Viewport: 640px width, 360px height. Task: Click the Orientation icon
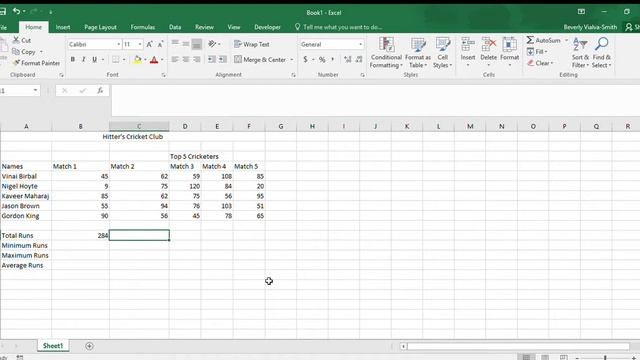coord(212,44)
